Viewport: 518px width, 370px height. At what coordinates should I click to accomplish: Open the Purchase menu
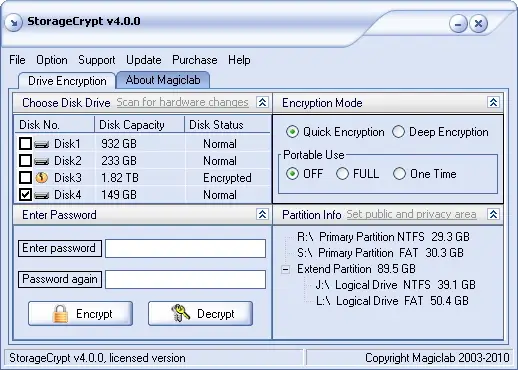[x=195, y=60]
